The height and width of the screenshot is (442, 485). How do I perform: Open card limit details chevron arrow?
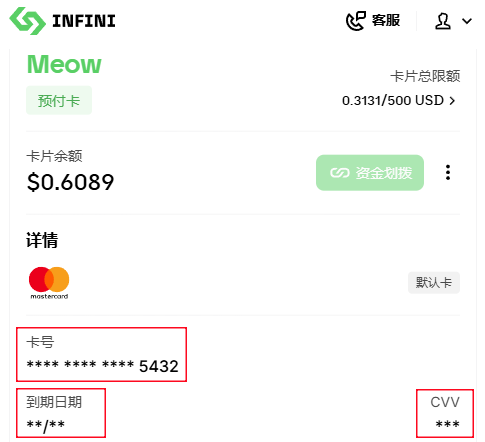click(x=452, y=101)
